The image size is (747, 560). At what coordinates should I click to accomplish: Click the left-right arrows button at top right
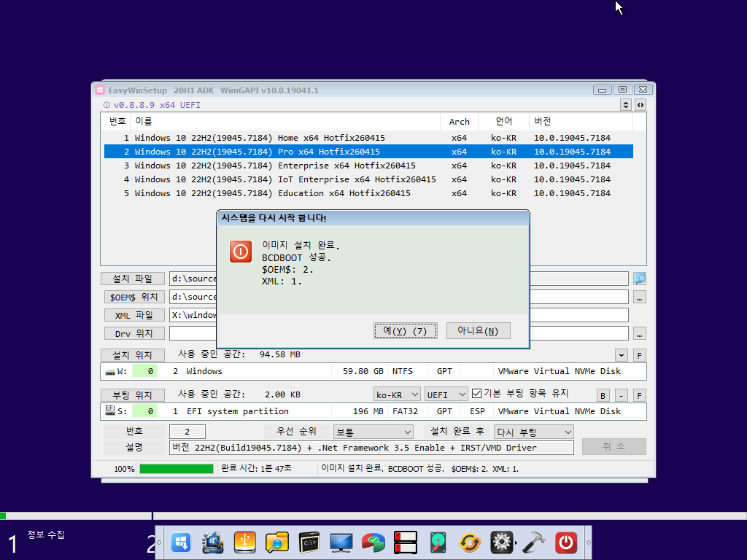click(x=640, y=105)
